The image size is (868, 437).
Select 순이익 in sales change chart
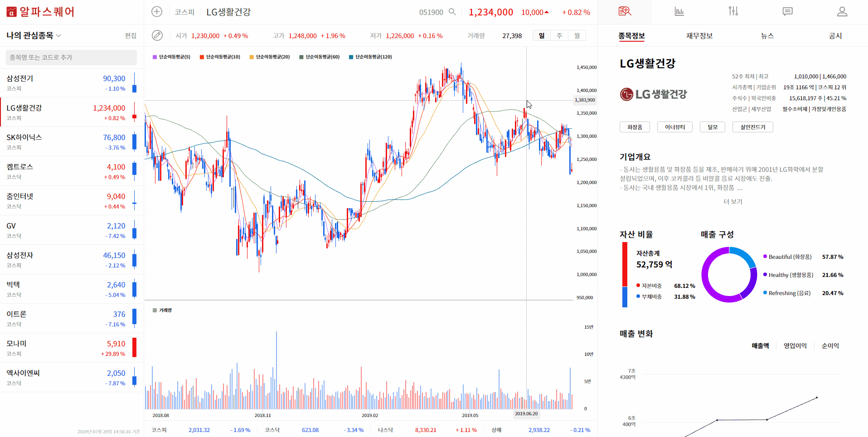point(830,346)
